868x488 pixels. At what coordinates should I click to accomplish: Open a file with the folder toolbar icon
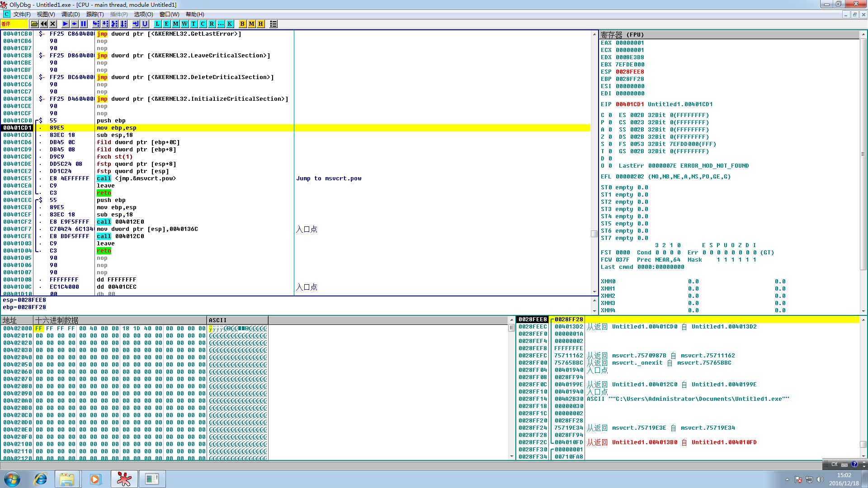point(34,24)
